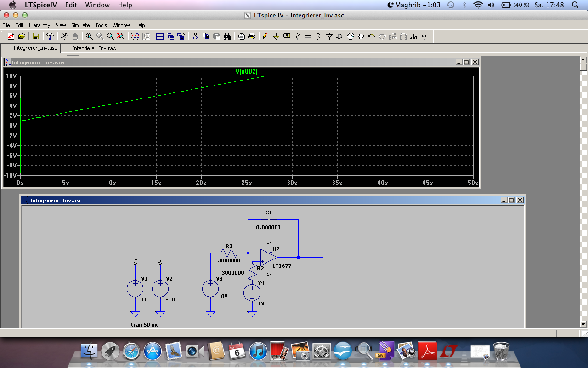This screenshot has height=368, width=588.
Task: Open Find with binoculars icon
Action: [x=227, y=36]
